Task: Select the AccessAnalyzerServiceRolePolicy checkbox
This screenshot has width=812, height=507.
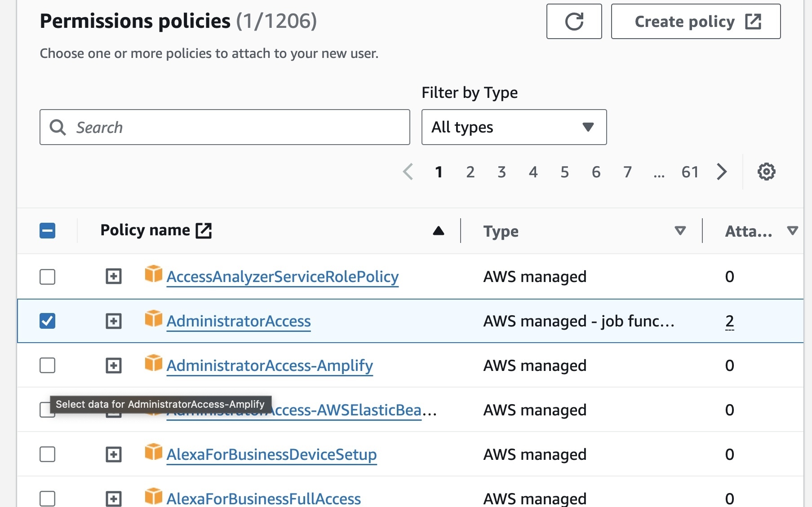Action: pyautogui.click(x=48, y=277)
